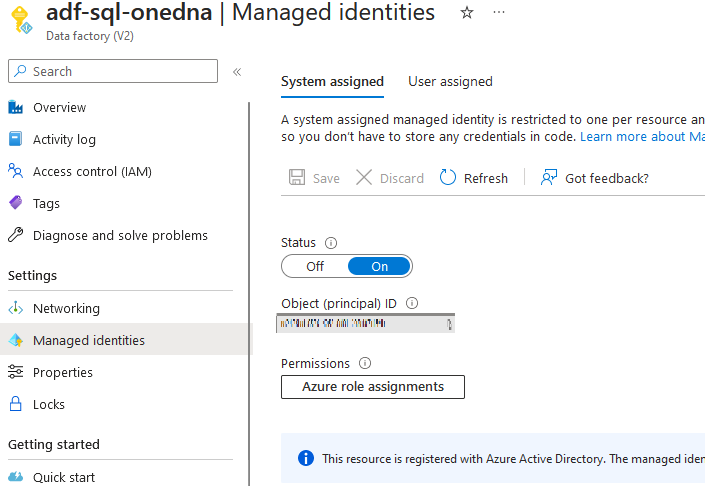
Task: Focus the sidebar Search field
Action: click(x=113, y=71)
